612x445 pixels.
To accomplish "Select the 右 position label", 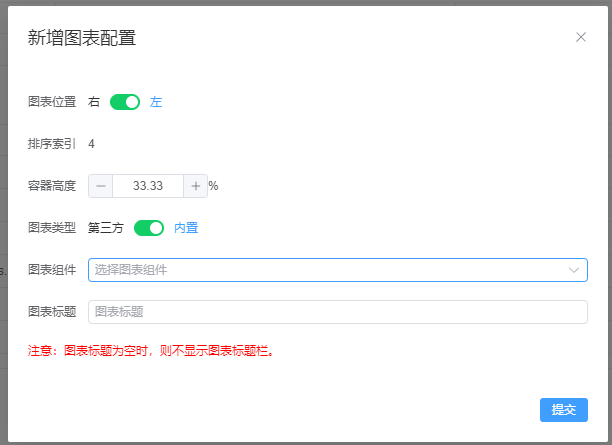I will click(94, 102).
